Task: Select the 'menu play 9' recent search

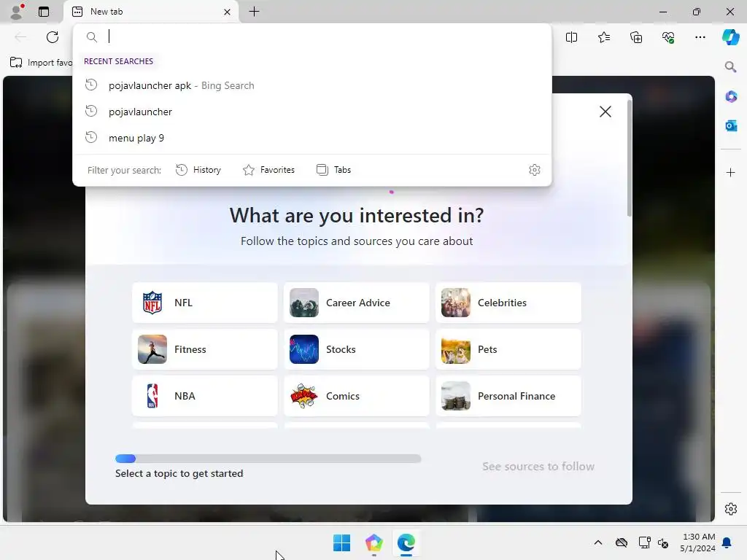Action: (x=312, y=138)
